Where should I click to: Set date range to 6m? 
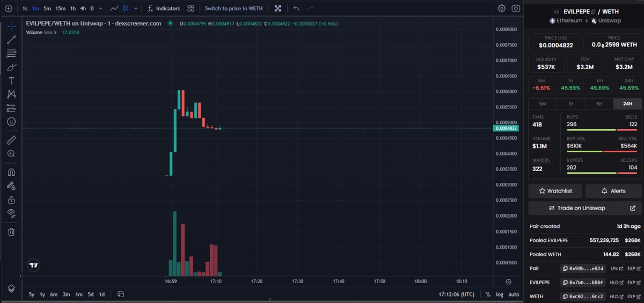[54, 294]
